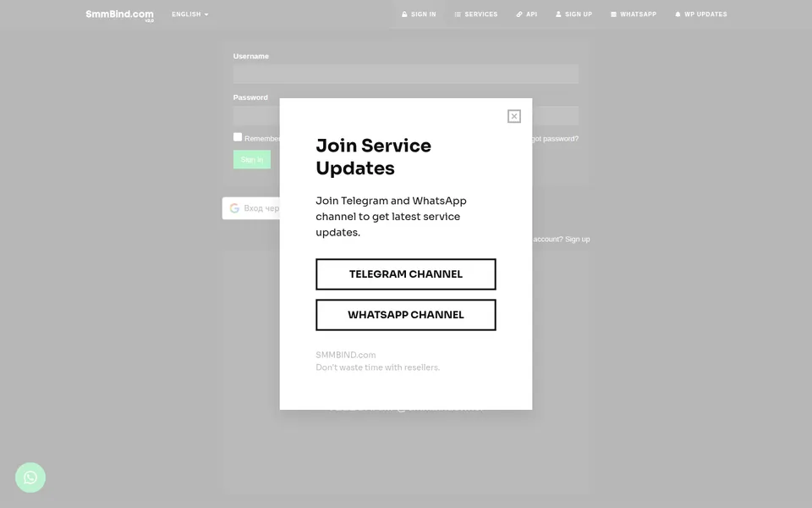The height and width of the screenshot is (508, 812).
Task: Click the Telegram Channel button
Action: (405, 274)
